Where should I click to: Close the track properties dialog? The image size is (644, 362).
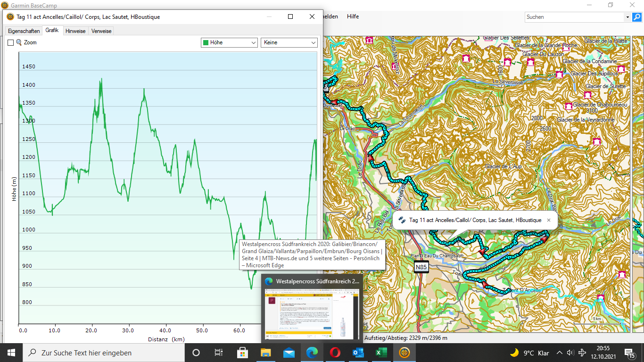tap(312, 16)
